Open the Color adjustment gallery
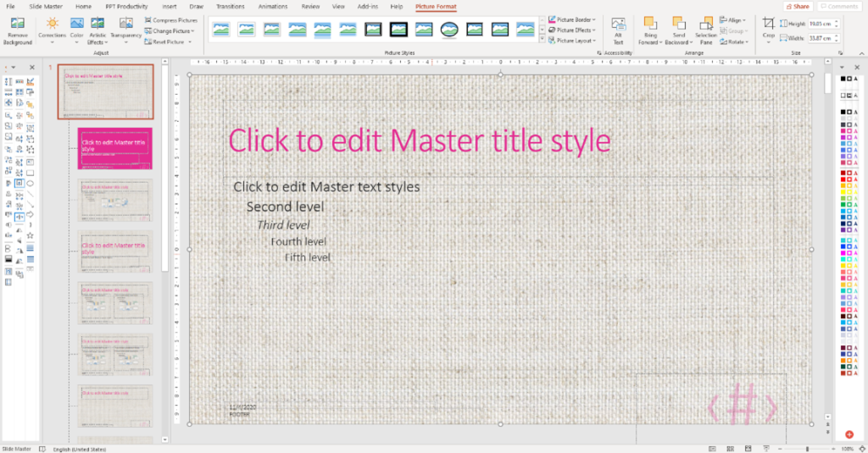Viewport: 868px width, 453px height. 77,31
